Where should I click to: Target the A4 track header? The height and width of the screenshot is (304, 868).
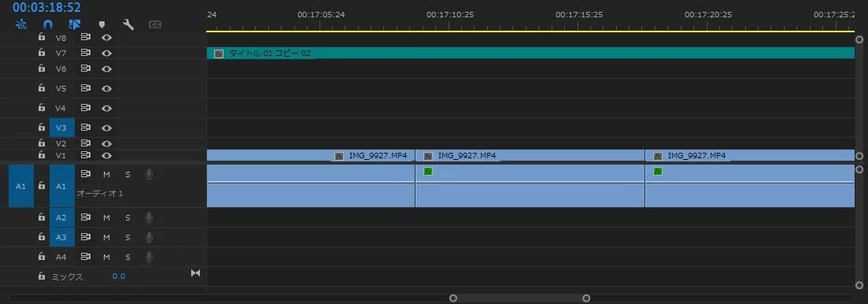[x=61, y=257]
